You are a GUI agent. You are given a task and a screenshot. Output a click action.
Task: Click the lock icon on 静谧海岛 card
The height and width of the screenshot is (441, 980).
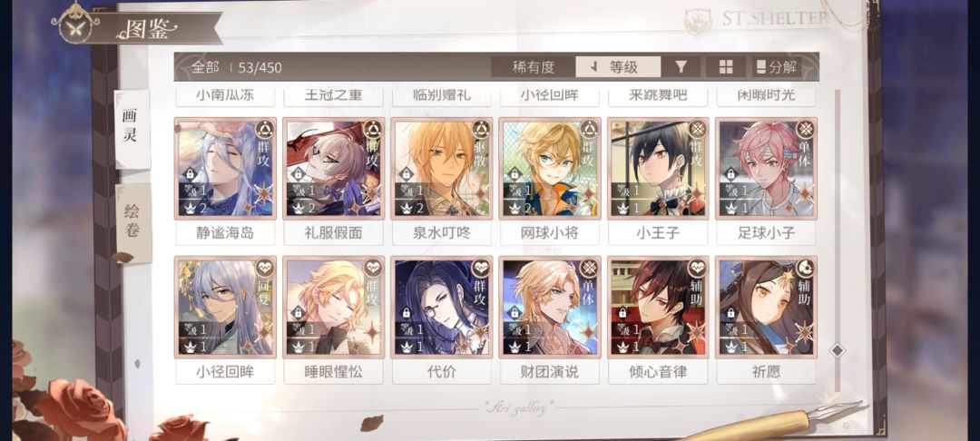click(x=190, y=173)
